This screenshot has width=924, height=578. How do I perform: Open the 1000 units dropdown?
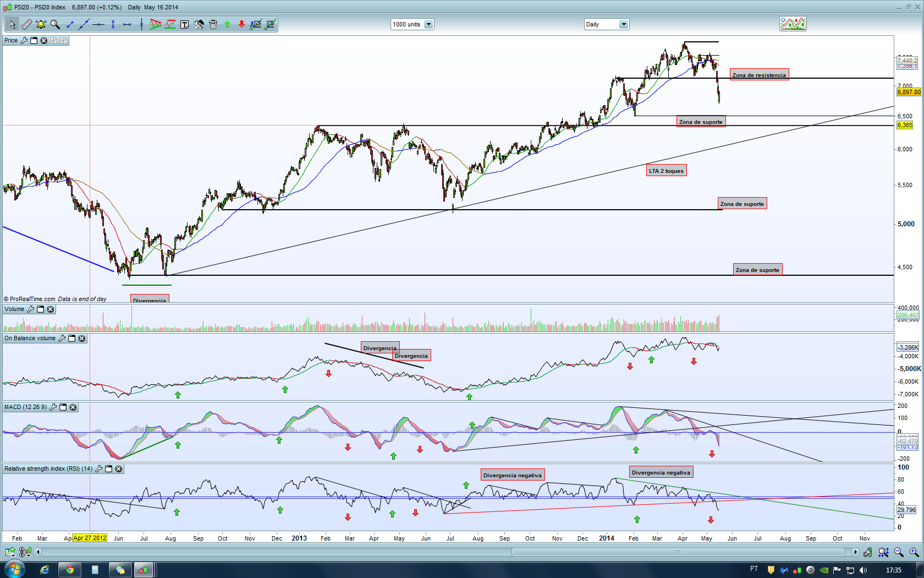[x=412, y=24]
